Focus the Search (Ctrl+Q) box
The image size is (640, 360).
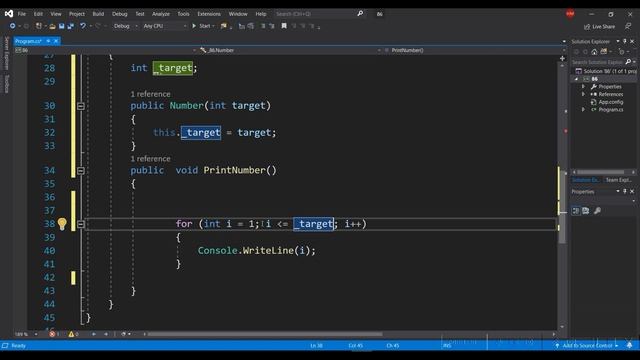click(x=319, y=14)
